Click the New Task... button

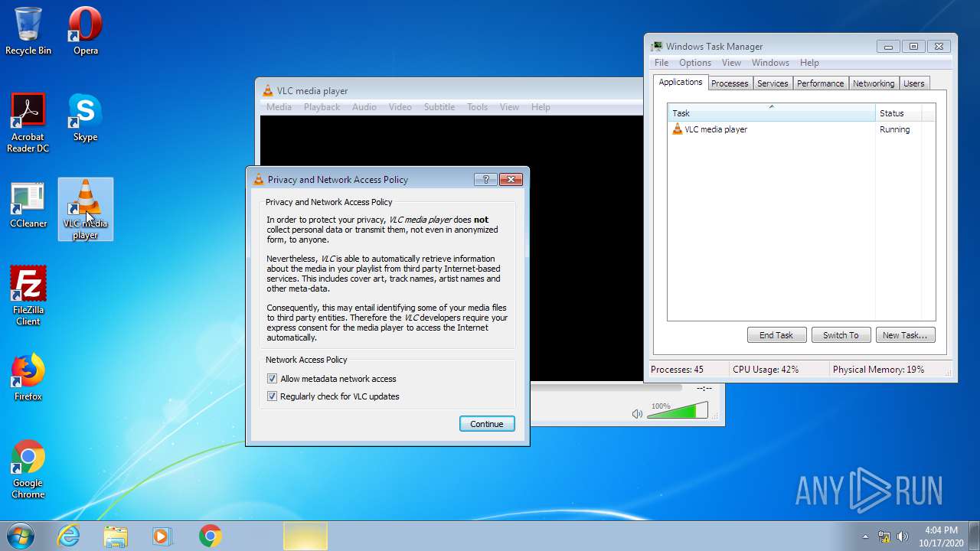click(x=905, y=335)
